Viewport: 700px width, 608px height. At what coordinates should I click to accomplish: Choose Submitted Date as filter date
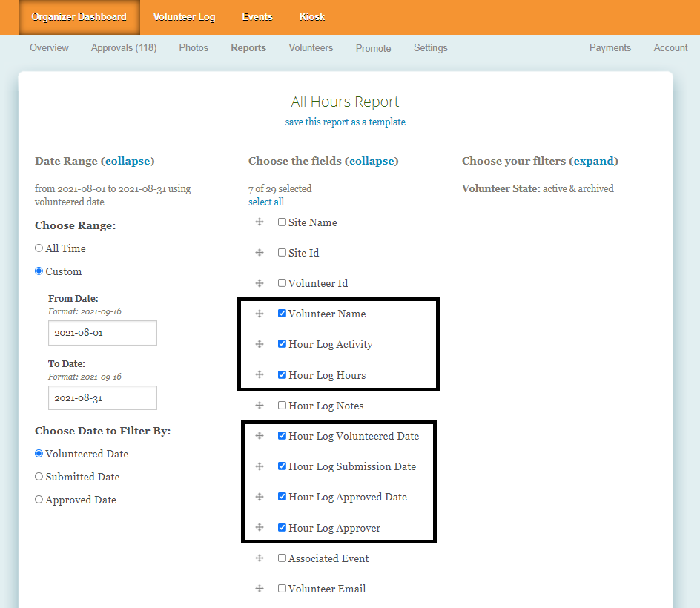point(39,476)
